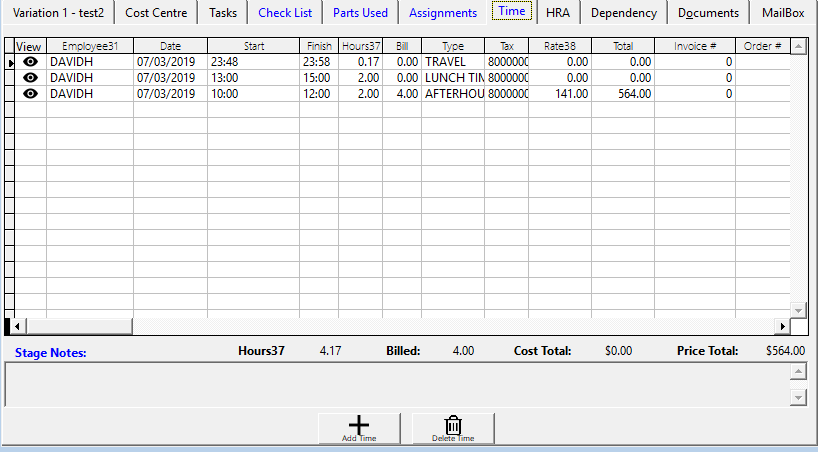Switch to the Parts Used tab

point(360,13)
